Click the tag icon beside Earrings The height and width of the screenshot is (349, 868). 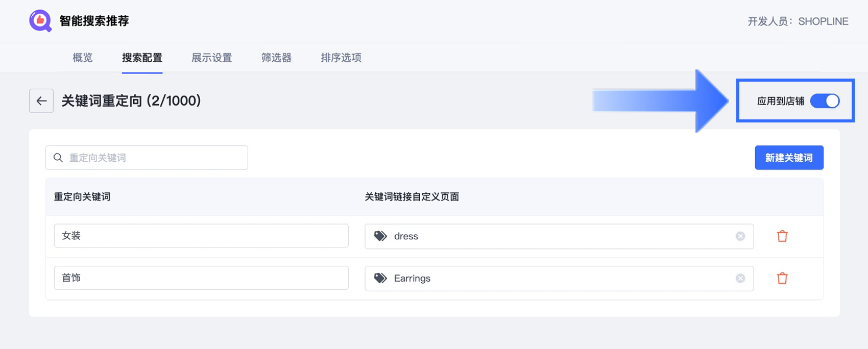tap(380, 278)
